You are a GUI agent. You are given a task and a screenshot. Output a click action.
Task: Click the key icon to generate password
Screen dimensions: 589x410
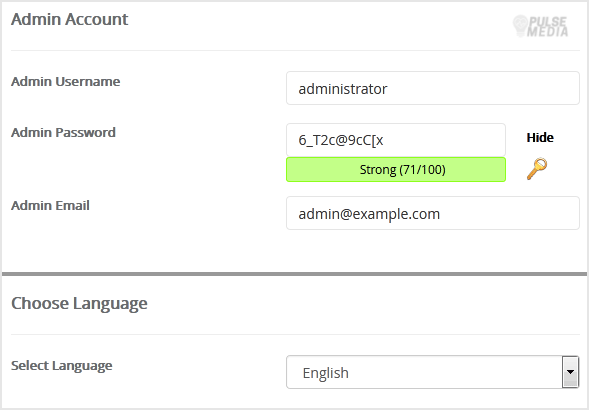click(x=537, y=169)
